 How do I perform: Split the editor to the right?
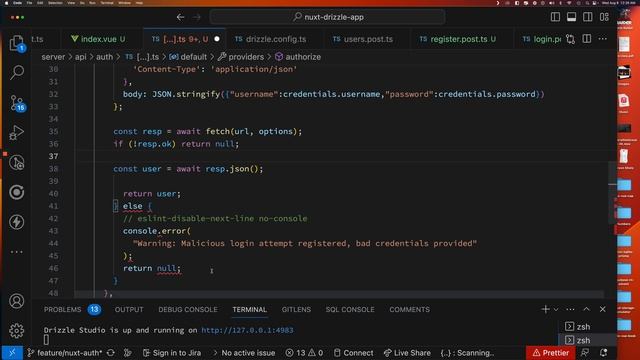587,39
